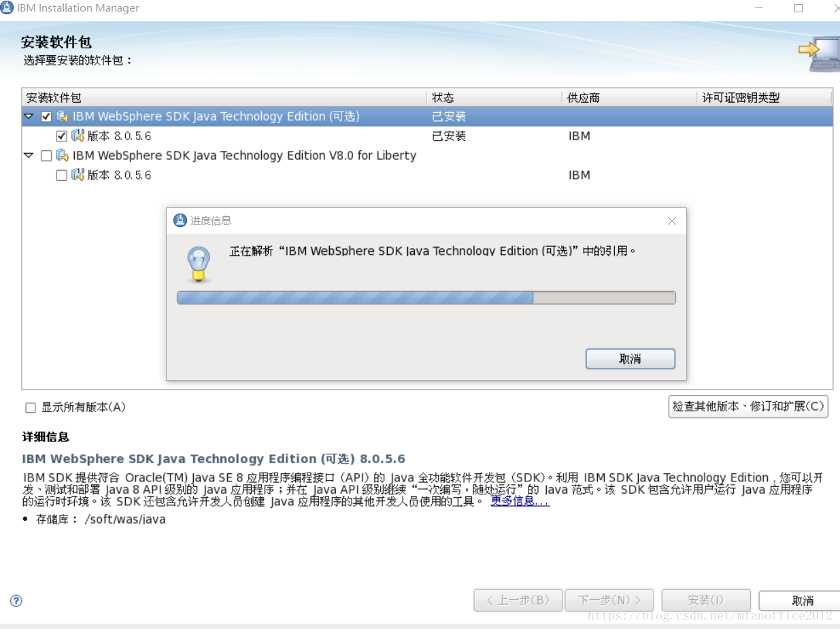Screen dimensions: 840x629
Task: Click the 详细信息 heading
Action: click(x=46, y=437)
